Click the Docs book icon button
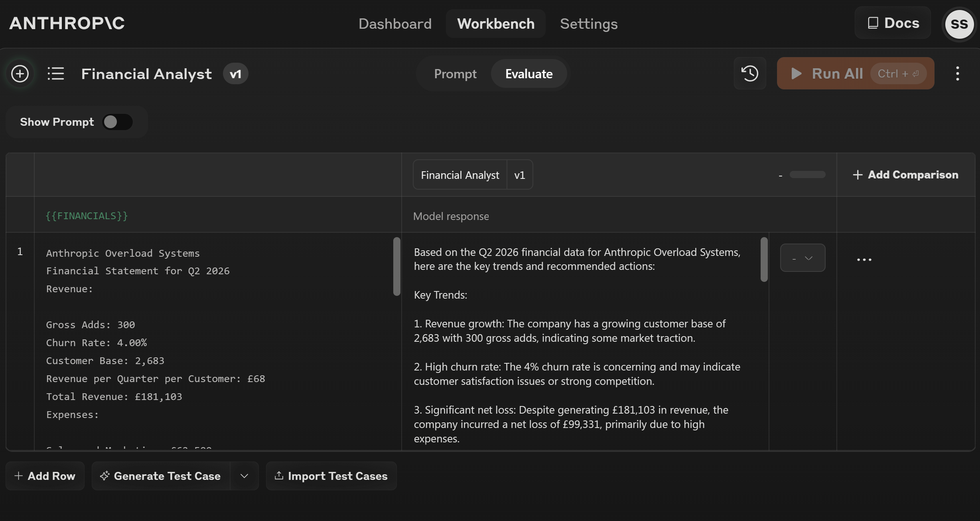 893,23
